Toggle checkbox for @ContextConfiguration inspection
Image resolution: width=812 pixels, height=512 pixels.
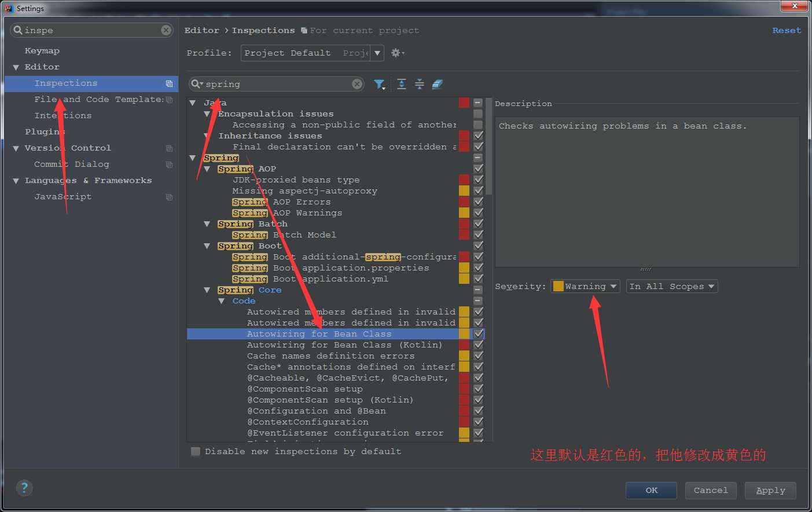478,422
